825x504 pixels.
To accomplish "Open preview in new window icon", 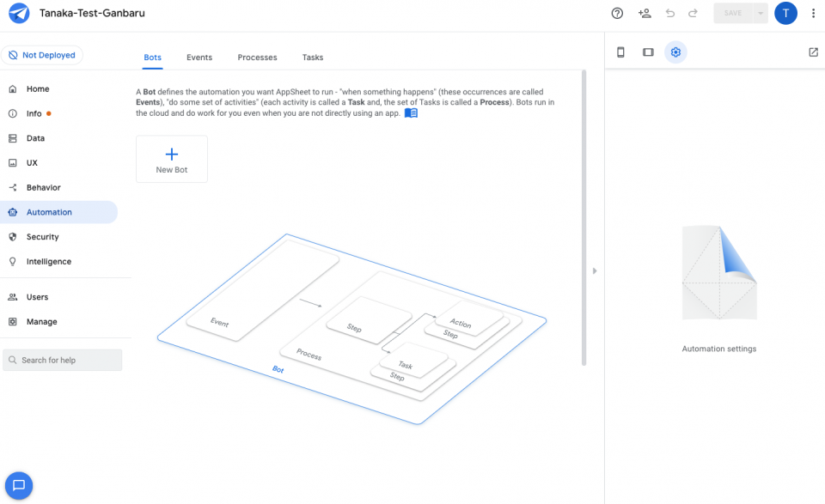I will pos(814,52).
